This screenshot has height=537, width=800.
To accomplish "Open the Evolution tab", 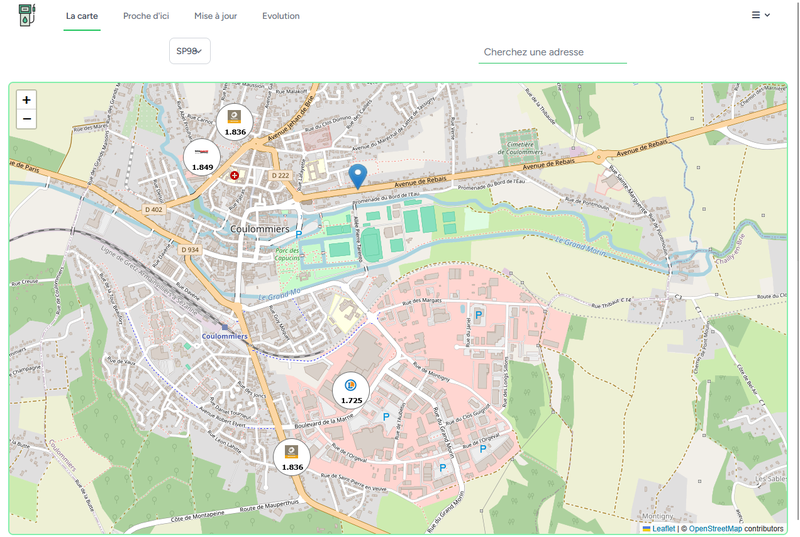I will tap(280, 16).
